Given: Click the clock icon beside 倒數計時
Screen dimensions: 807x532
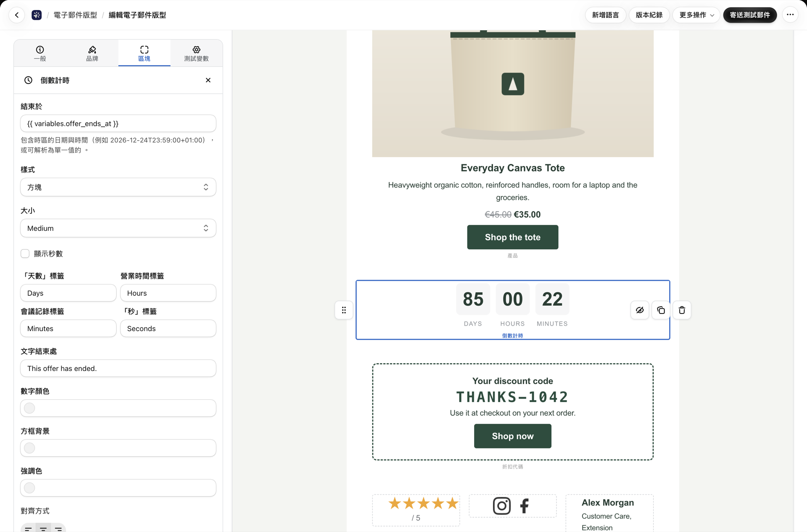Looking at the screenshot, I should click(x=28, y=80).
